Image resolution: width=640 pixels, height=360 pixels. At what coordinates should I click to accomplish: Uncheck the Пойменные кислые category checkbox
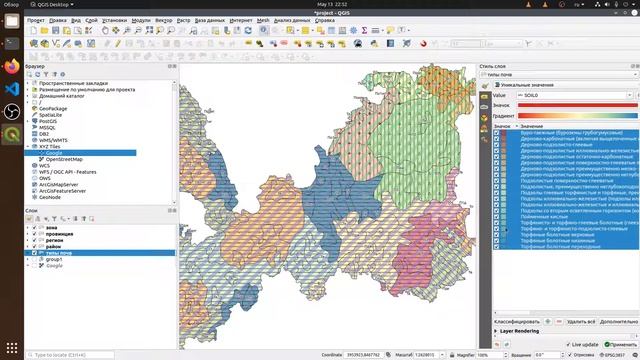coord(496,217)
